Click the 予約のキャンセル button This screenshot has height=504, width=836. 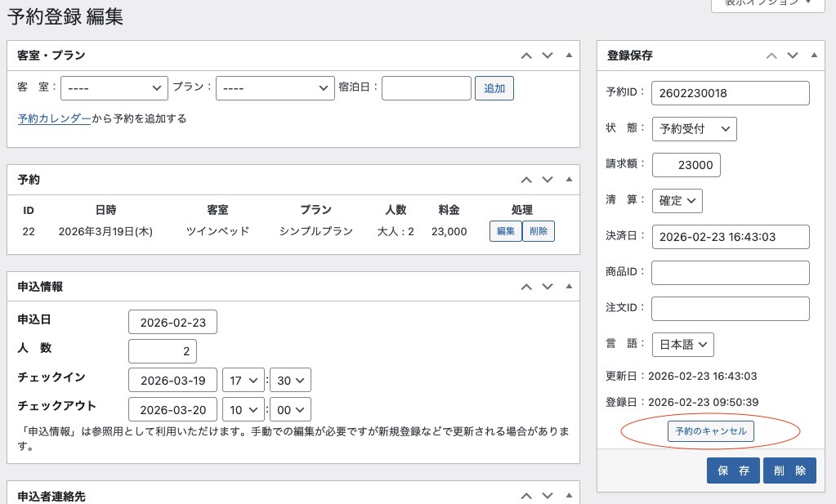(x=710, y=430)
